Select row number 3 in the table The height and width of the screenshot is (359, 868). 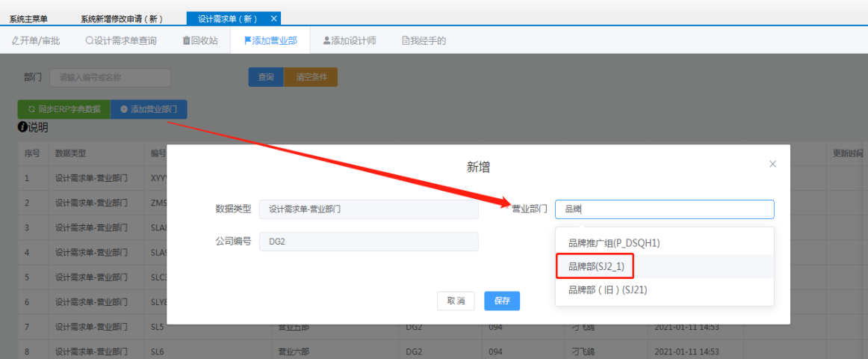click(27, 227)
